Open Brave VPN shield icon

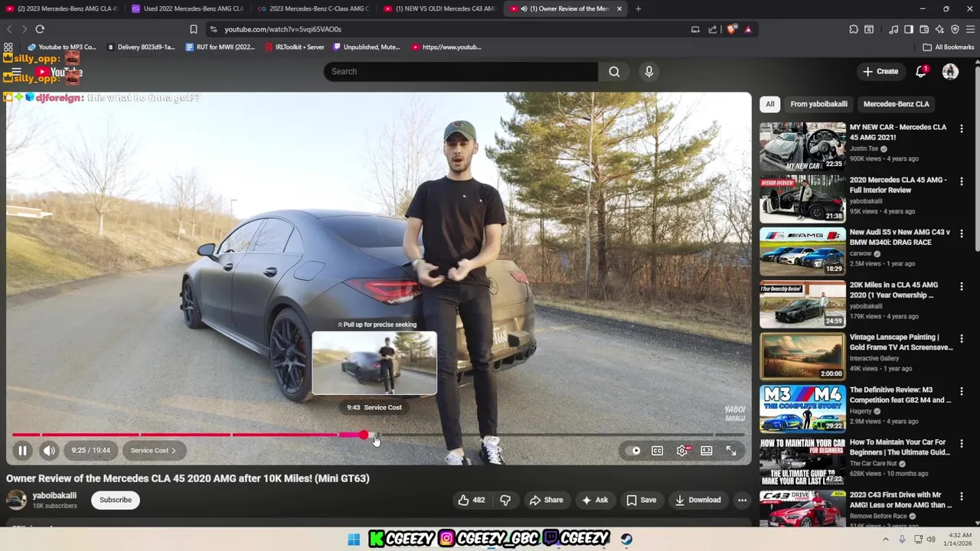(x=955, y=29)
